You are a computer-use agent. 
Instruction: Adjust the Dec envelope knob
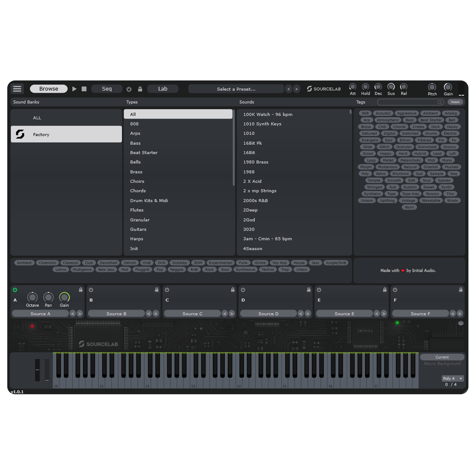point(378,87)
